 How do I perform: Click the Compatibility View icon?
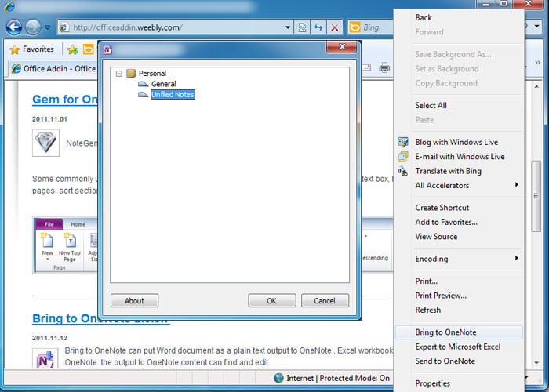302,27
